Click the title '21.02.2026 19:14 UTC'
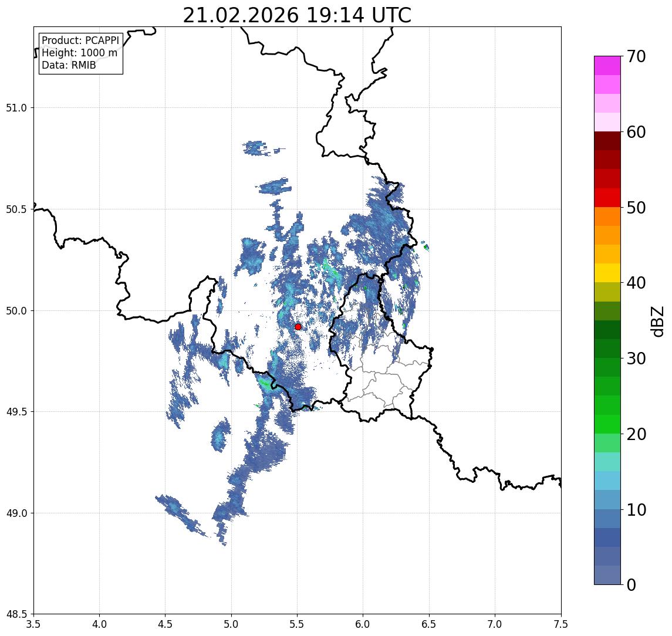 click(297, 15)
